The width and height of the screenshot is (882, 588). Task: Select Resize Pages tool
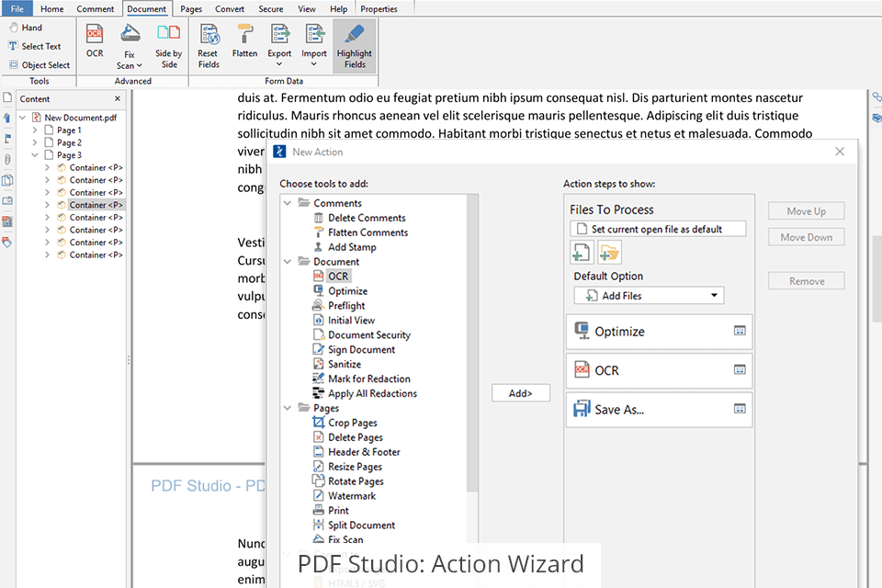tap(347, 467)
